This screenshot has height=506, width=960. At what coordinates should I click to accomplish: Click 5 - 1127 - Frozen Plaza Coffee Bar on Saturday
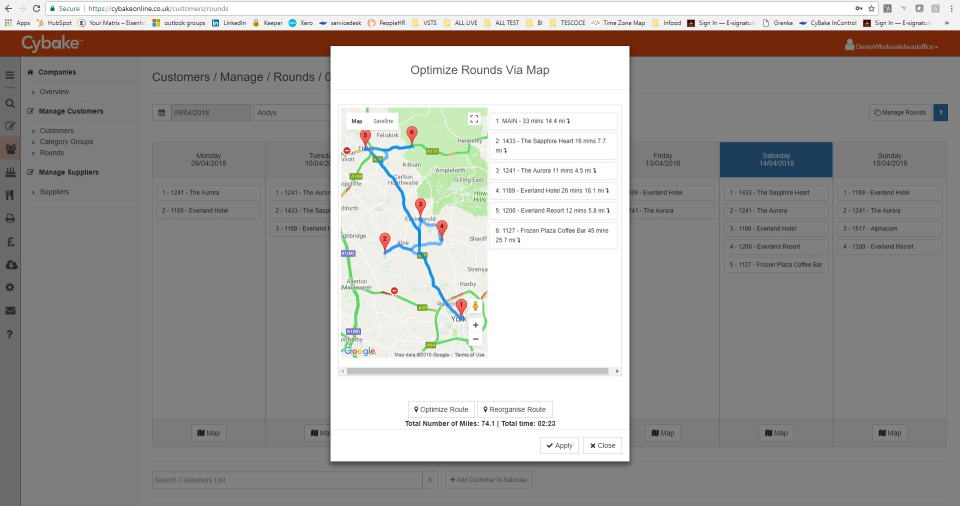(x=776, y=265)
